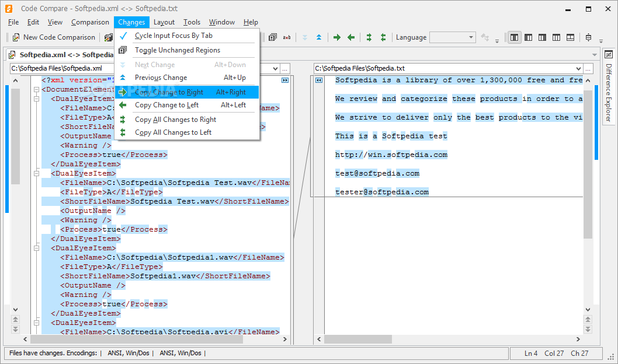Collapse the DocumentElement XML node
Image resolution: width=618 pixels, height=364 pixels.
tap(36, 90)
